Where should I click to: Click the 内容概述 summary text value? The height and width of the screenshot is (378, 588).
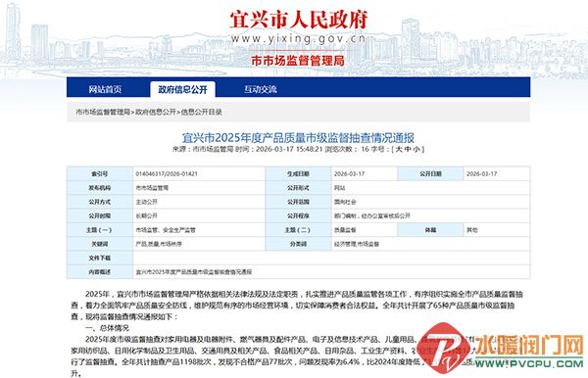[193, 272]
